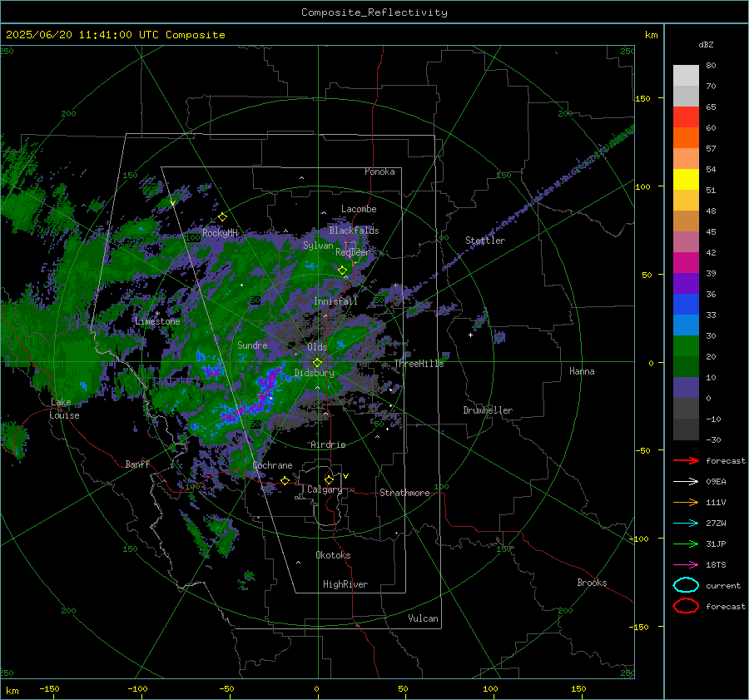Click the yellow diamond marker near Cochrane
This screenshot has width=749, height=700.
point(285,480)
